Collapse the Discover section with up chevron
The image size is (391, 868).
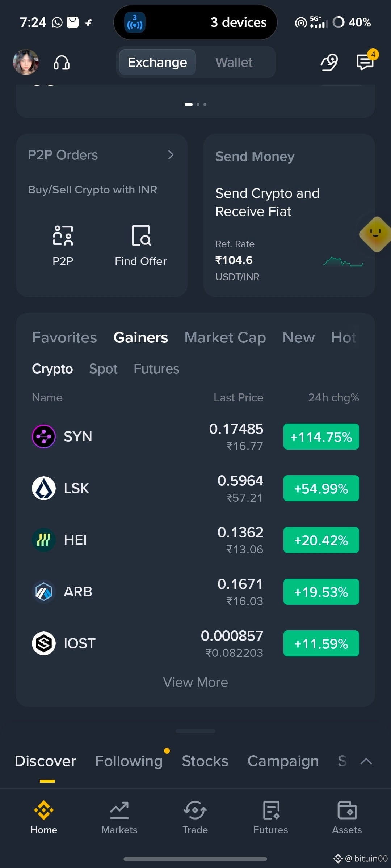[366, 761]
